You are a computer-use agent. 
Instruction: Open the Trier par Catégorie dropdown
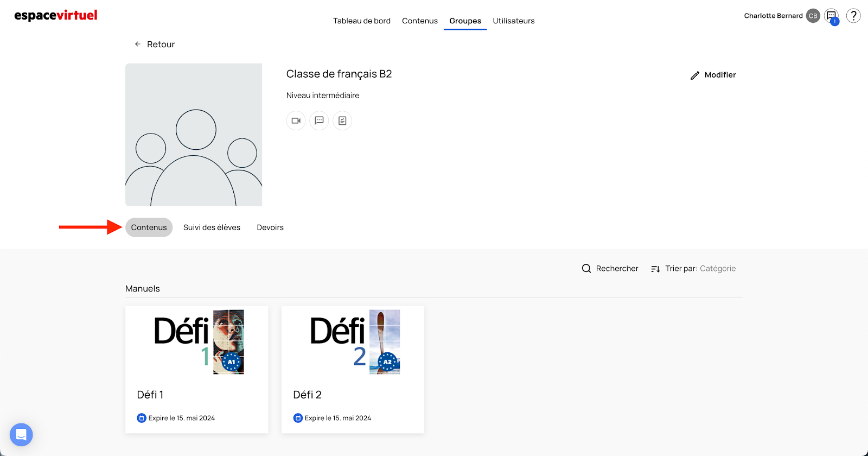693,269
